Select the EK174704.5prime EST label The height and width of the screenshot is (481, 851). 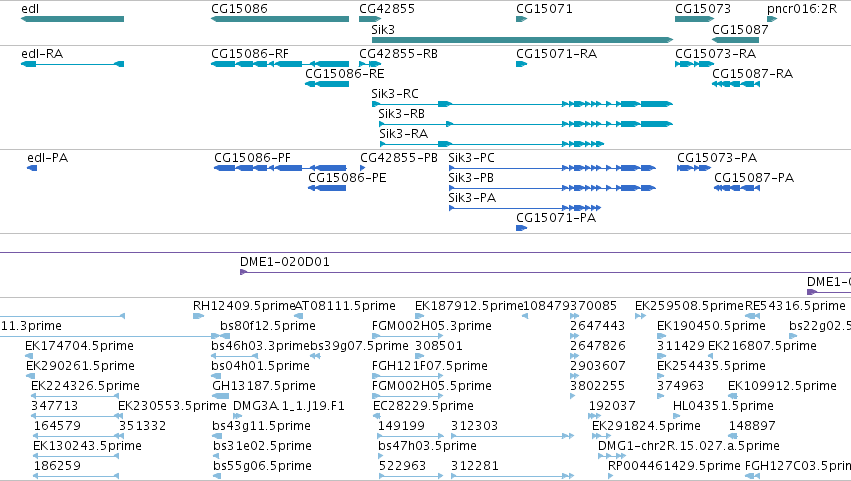[x=79, y=346]
